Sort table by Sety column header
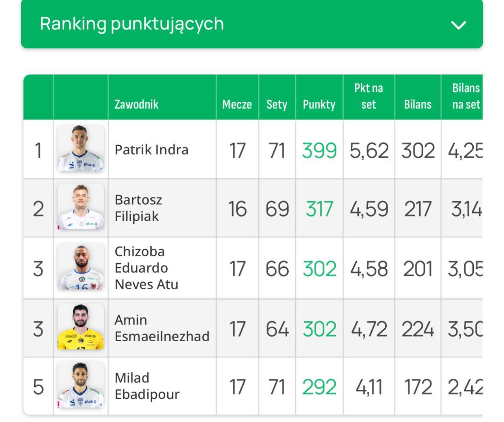 tap(277, 104)
